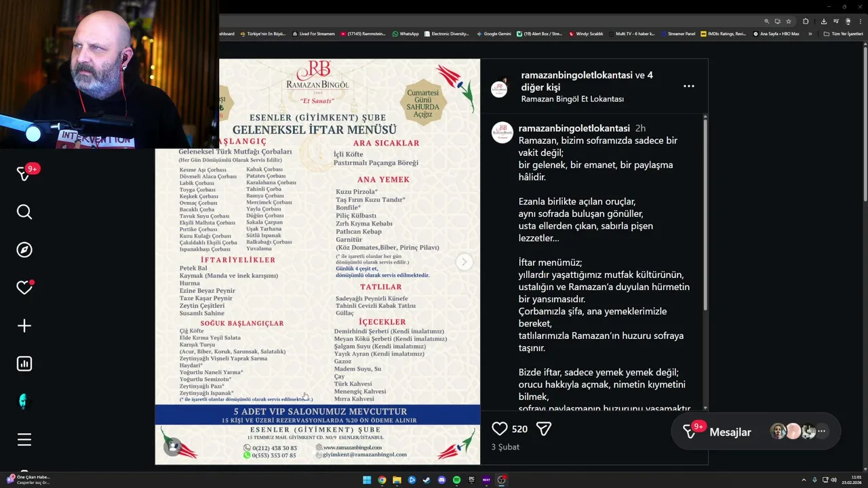Open Epic Games Launcher from the taskbar
868x488 pixels.
471,480
